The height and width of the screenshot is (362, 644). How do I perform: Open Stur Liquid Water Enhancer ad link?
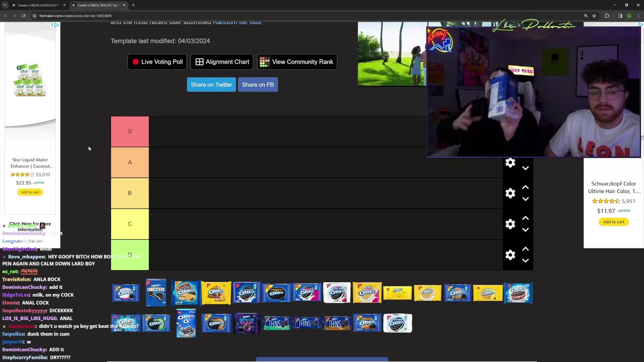30,163
